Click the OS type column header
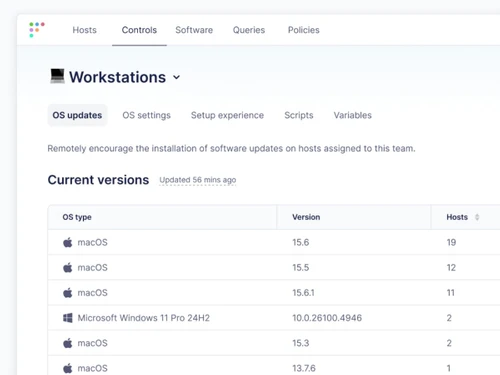The image size is (500, 375). coord(77,217)
